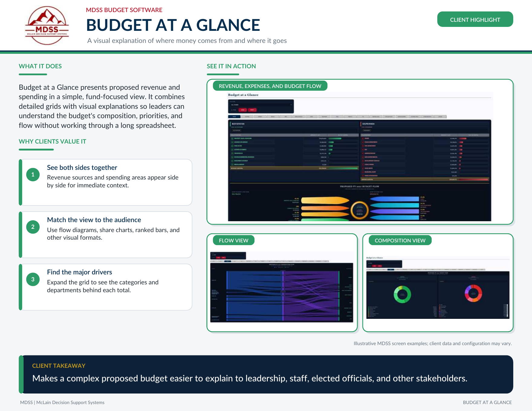Click the Flow View label
The width and height of the screenshot is (532, 411).
(x=234, y=240)
